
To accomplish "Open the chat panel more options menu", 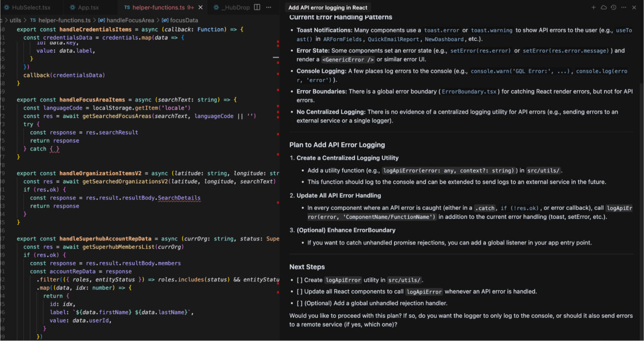I will point(624,8).
